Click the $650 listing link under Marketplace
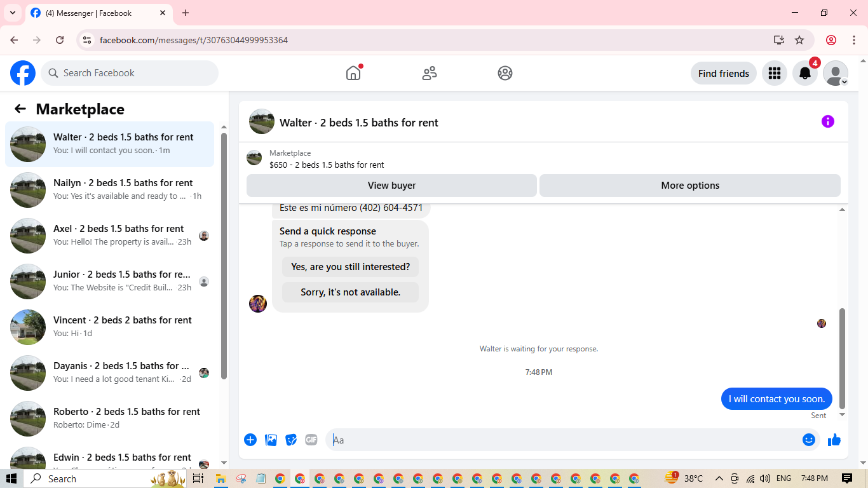 (327, 165)
